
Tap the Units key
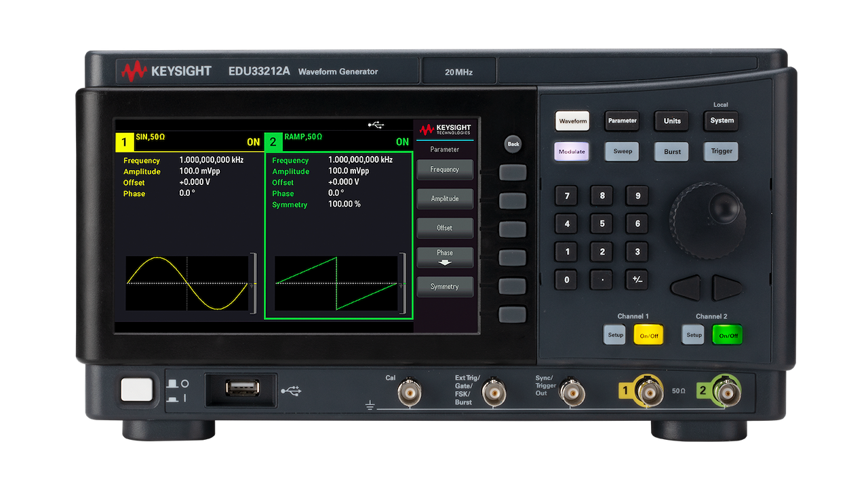(x=672, y=121)
